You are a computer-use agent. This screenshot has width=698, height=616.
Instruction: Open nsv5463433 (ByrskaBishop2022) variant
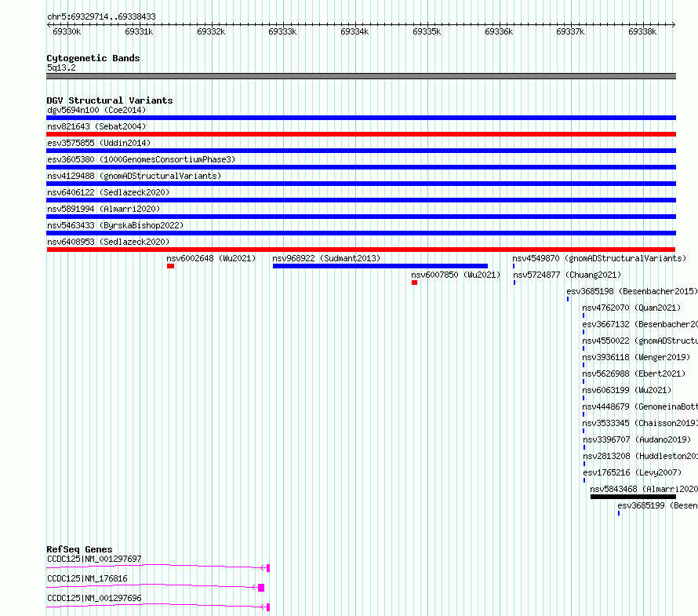tap(115, 225)
